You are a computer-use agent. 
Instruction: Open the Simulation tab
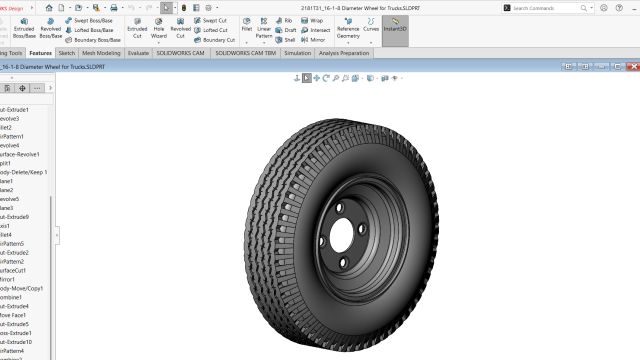[x=298, y=53]
